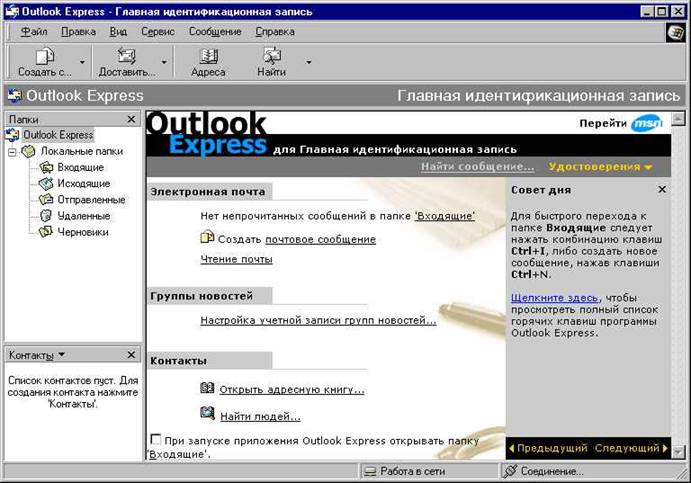
Task: Click the Соединение status bar icon
Action: pos(510,471)
